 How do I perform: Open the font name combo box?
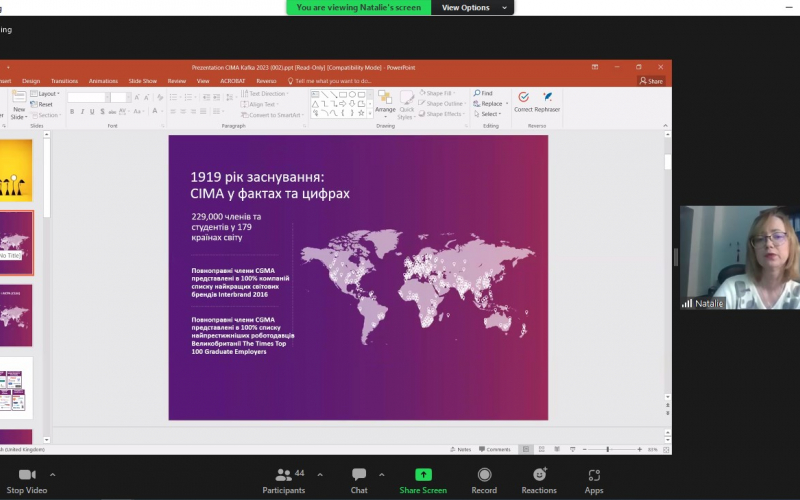tap(89, 97)
